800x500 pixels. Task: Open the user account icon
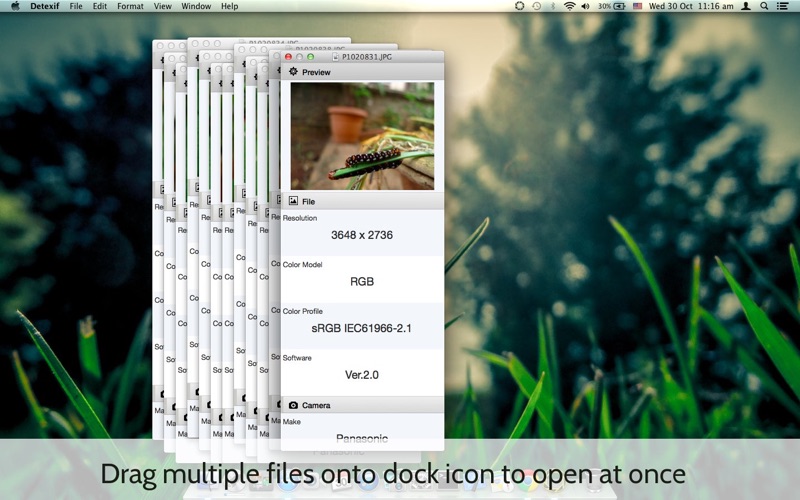[x=745, y=6]
